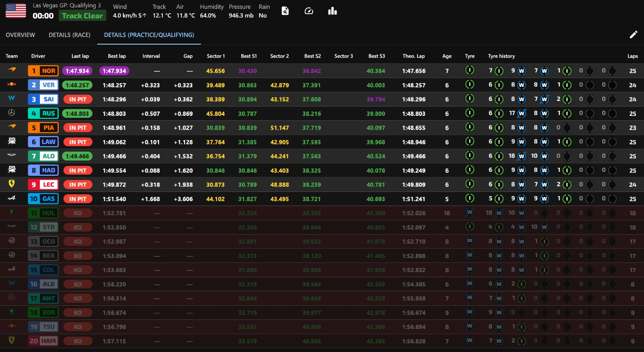Image resolution: width=644 pixels, height=352 pixels.
Task: Open the document search icon
Action: pos(285,11)
